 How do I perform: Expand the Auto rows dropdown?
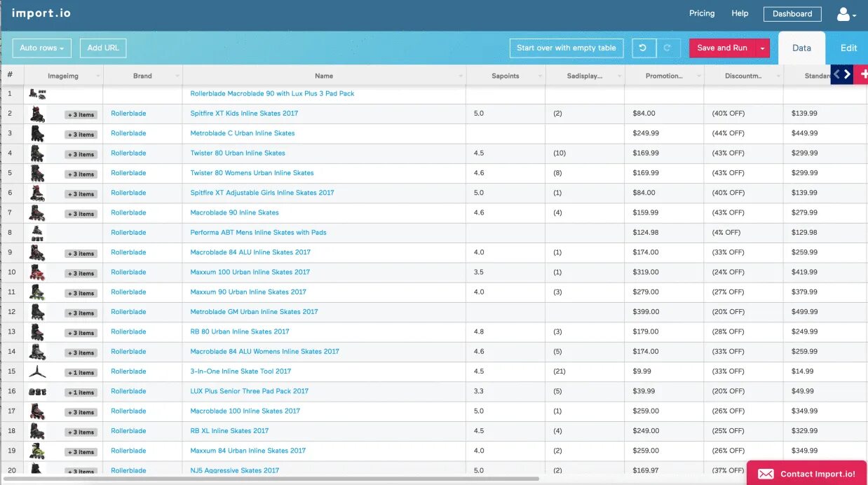click(42, 48)
